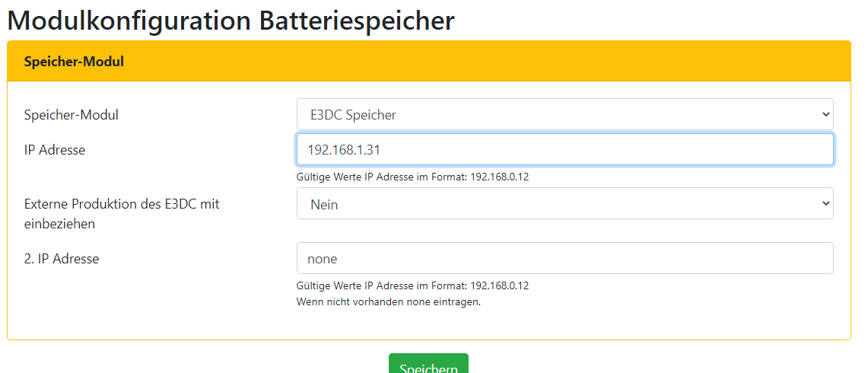Image resolution: width=868 pixels, height=373 pixels.
Task: Click the none text in the second IP field
Action: pos(322,259)
